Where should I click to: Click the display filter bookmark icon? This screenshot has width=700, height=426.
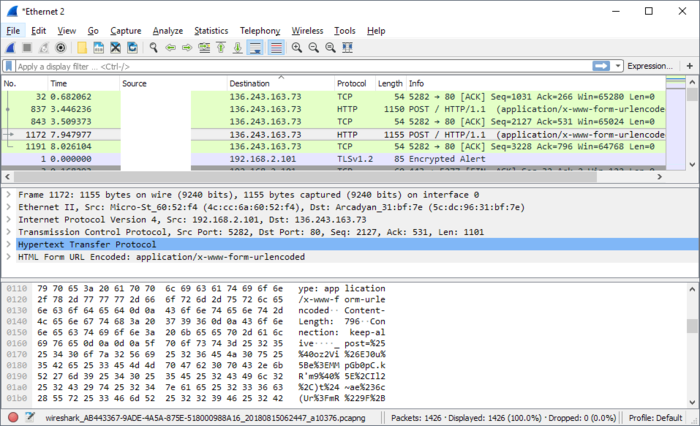tap(9, 66)
